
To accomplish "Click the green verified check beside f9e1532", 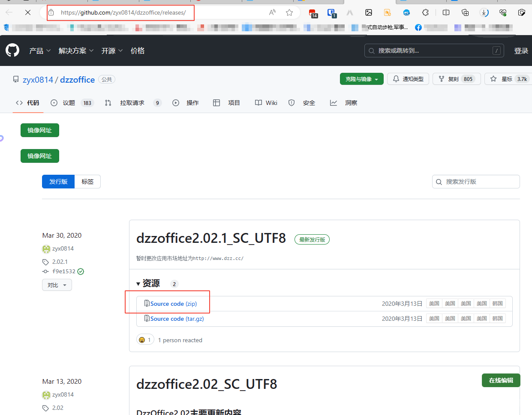I will tap(81, 271).
